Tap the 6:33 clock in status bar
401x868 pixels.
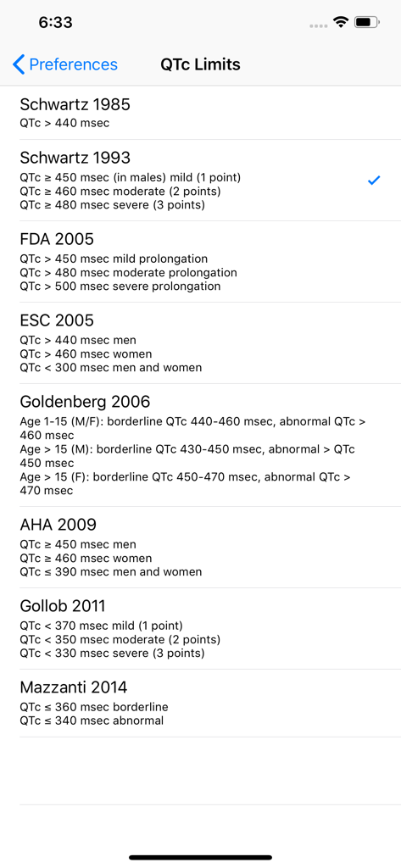tap(55, 22)
